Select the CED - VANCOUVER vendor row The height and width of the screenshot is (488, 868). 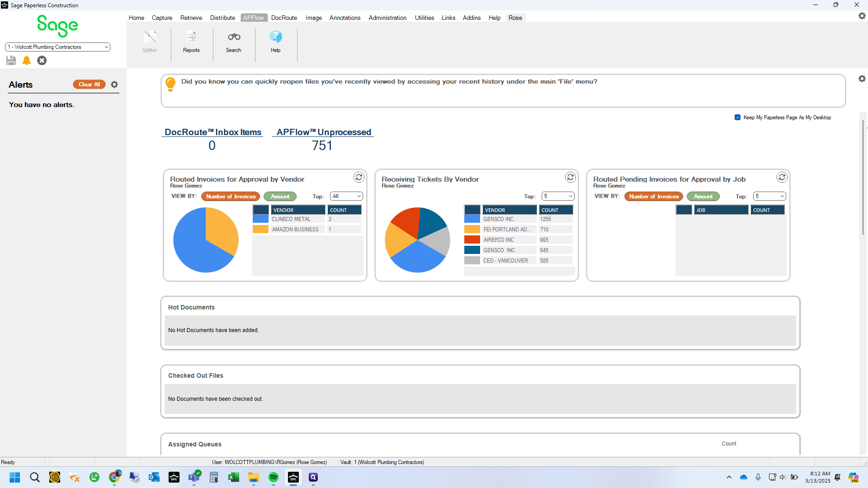519,261
